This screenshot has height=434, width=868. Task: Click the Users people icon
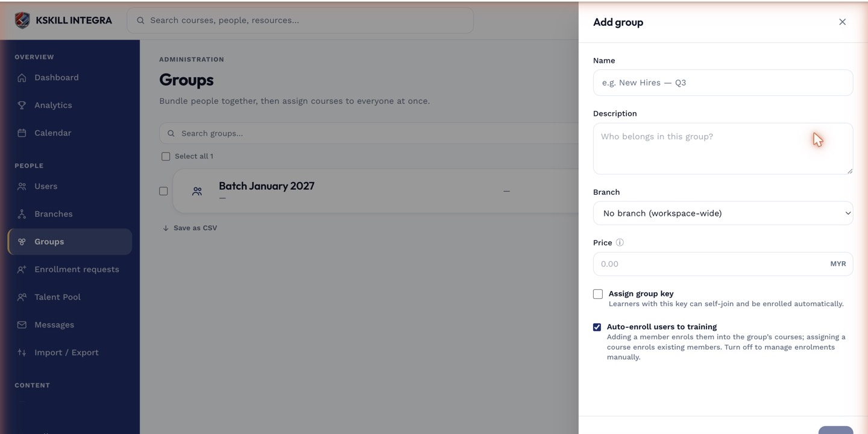click(x=22, y=186)
